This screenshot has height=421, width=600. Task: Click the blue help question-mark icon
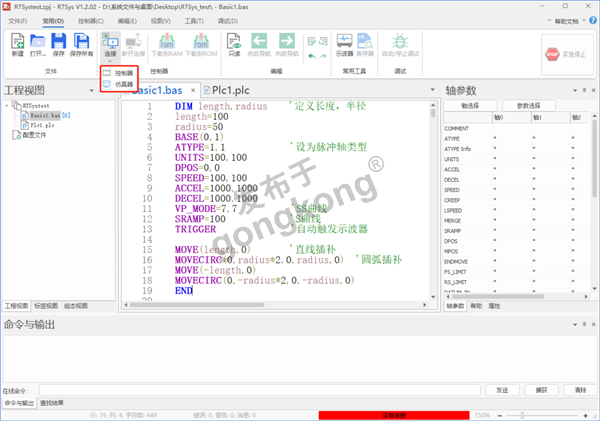coord(592,20)
